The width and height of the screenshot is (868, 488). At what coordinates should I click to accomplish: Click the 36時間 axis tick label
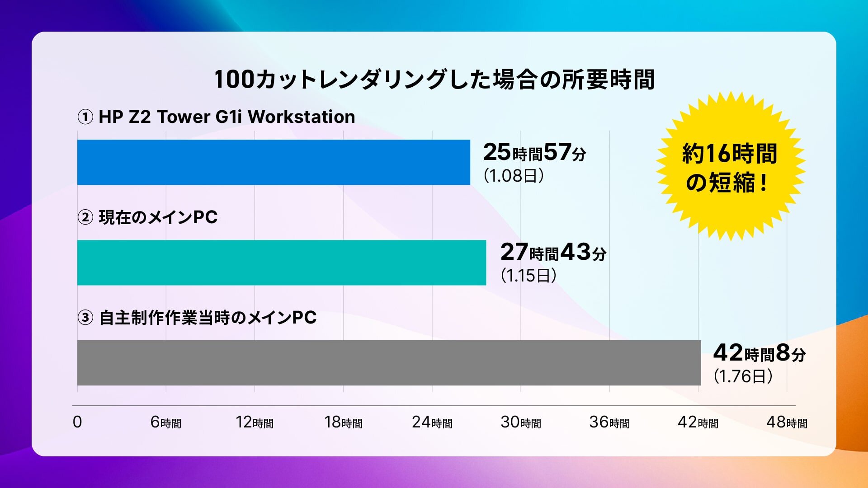tap(609, 422)
